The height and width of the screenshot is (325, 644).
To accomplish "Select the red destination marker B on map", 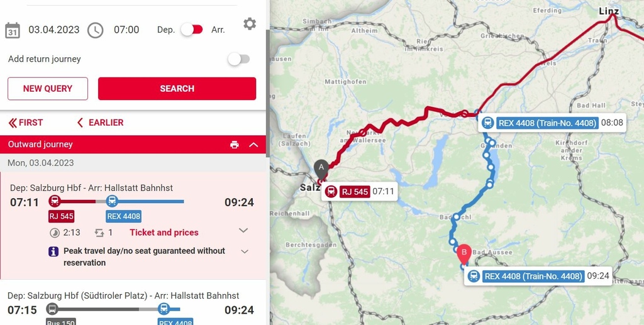I will [x=464, y=255].
